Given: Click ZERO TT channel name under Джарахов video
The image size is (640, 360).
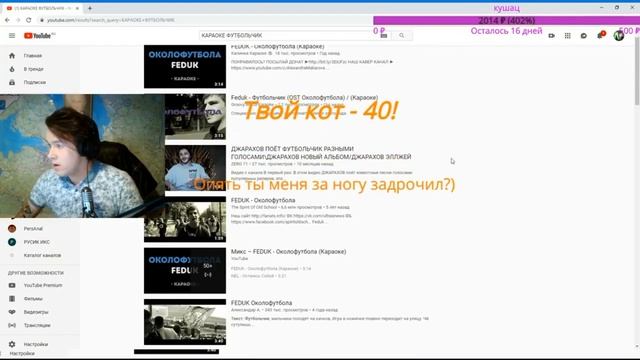Looking at the screenshot, I should point(239,164).
